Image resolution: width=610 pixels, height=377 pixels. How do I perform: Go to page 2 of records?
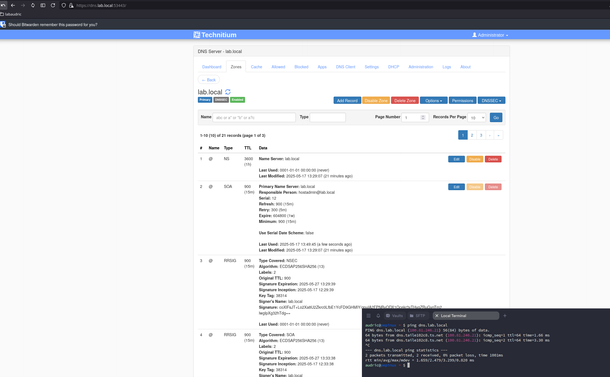pyautogui.click(x=472, y=135)
